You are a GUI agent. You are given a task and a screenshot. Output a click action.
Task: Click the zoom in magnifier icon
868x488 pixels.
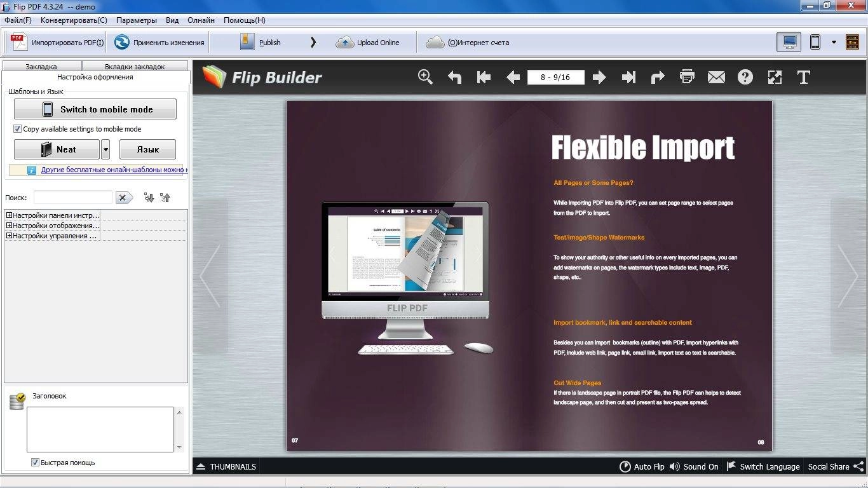[425, 77]
